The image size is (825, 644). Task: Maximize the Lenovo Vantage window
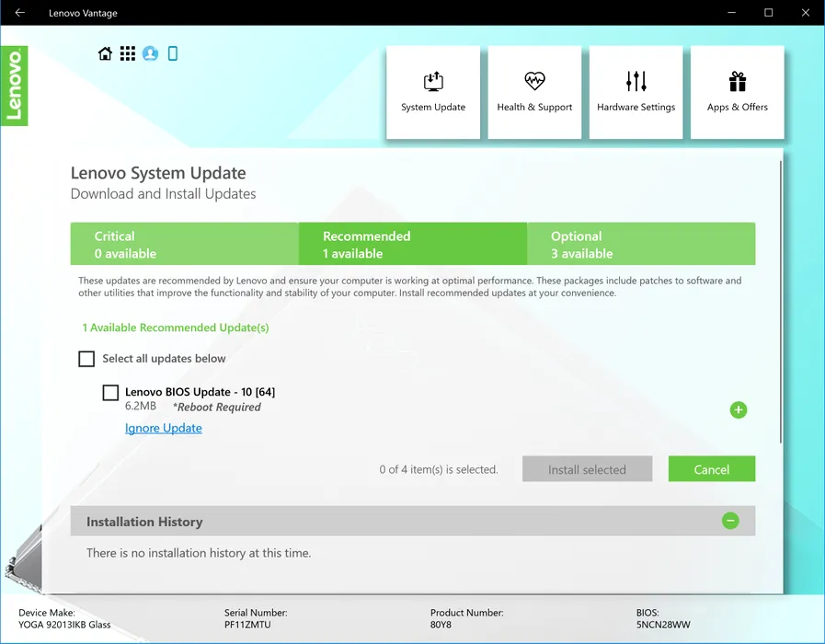click(769, 13)
